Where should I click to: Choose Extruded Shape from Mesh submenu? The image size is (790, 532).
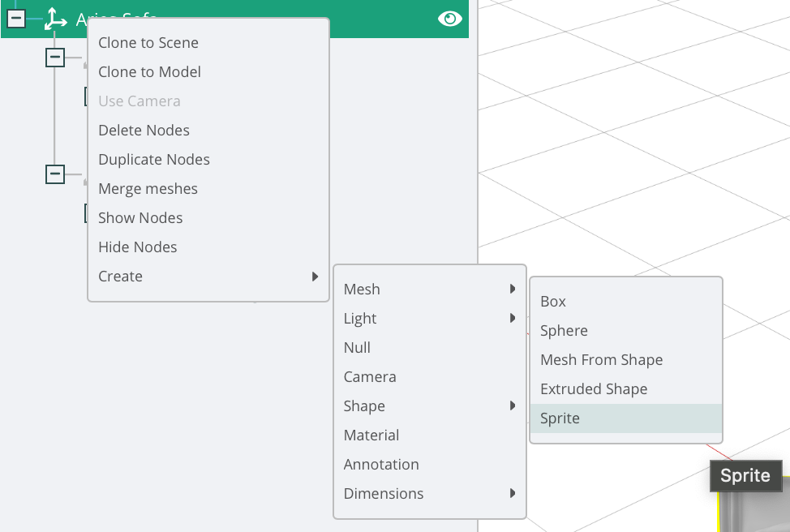594,389
